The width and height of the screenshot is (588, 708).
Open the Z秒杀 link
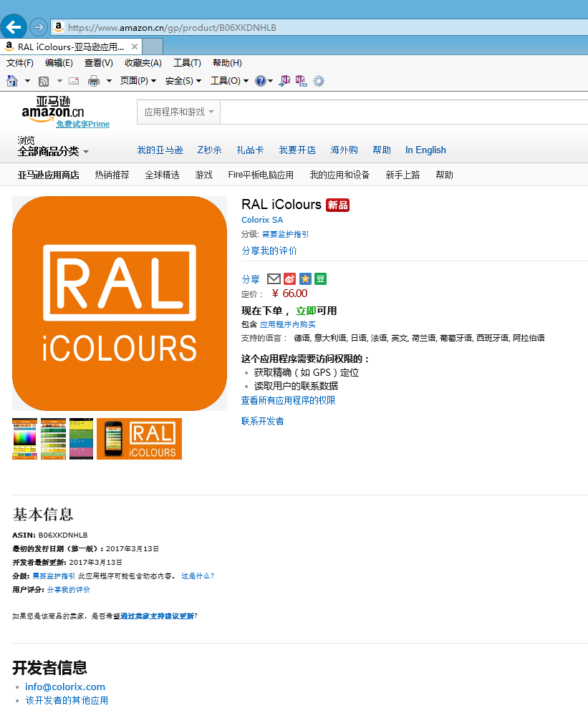tap(210, 150)
